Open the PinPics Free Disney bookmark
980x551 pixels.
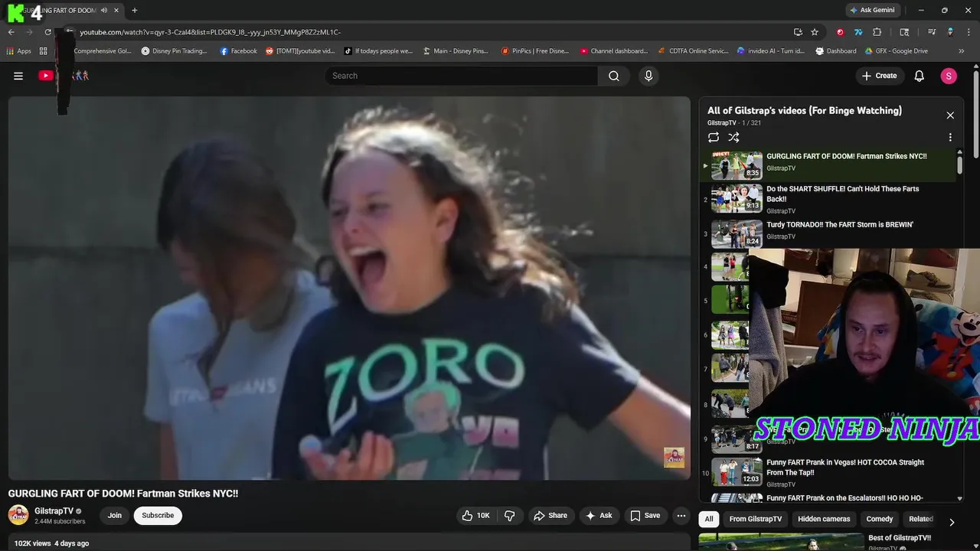click(535, 51)
